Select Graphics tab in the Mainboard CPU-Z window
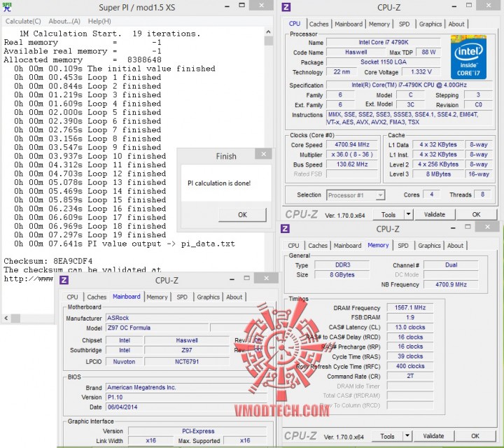The height and width of the screenshot is (448, 504). pyautogui.click(x=209, y=297)
